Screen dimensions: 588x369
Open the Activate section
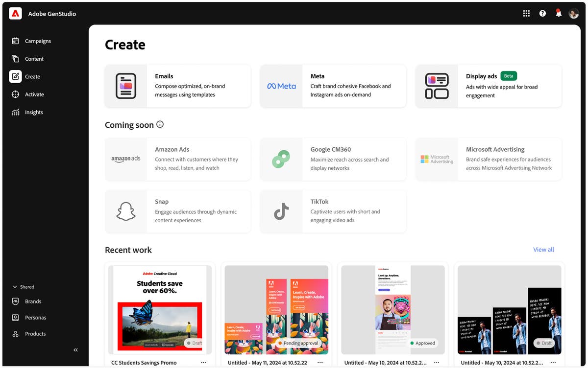[x=34, y=94]
